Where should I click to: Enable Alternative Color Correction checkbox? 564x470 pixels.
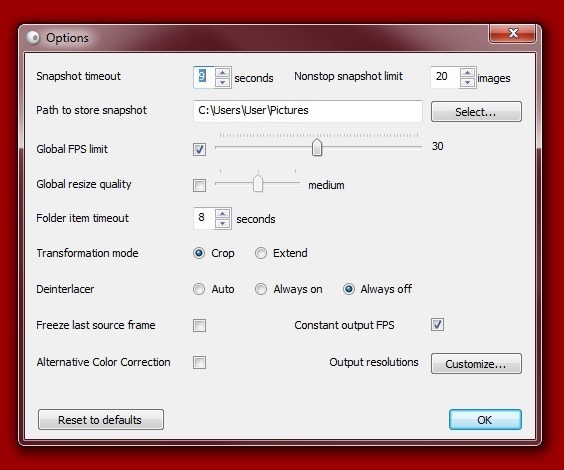click(199, 362)
